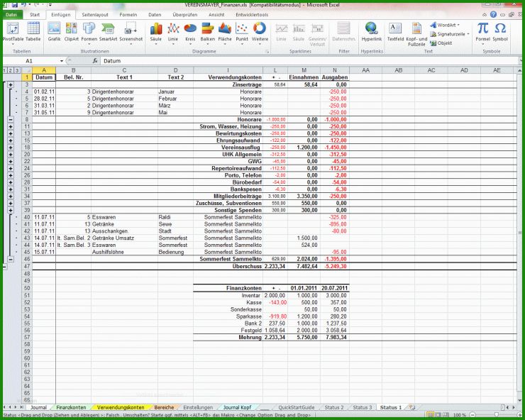Insert a Säule column chart
The width and height of the screenshot is (525, 420).
pyautogui.click(x=155, y=32)
